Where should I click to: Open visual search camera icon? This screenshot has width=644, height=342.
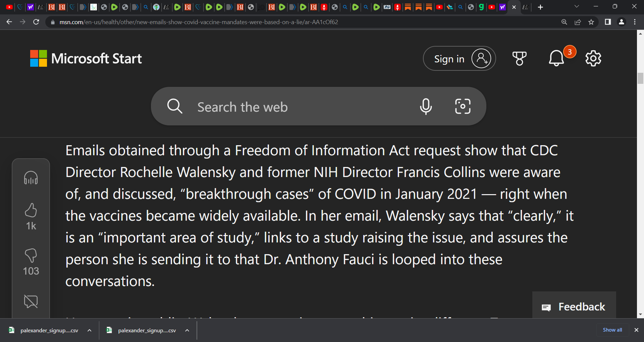tap(463, 107)
